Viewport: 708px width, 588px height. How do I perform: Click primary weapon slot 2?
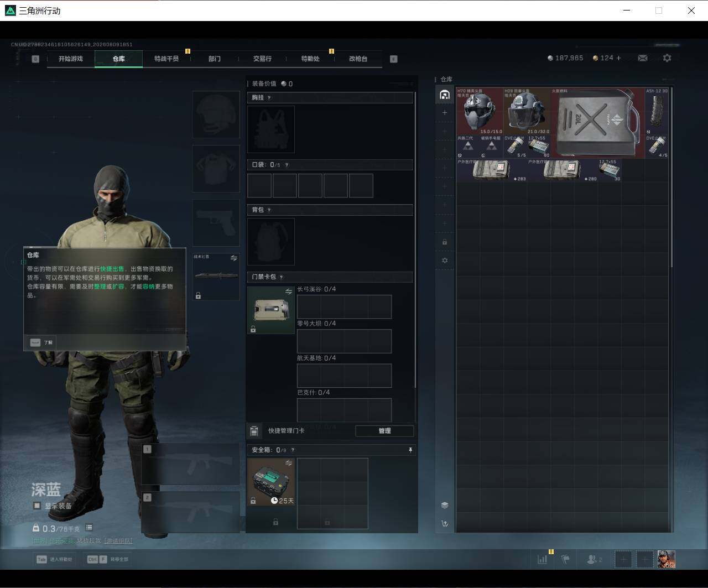[191, 512]
